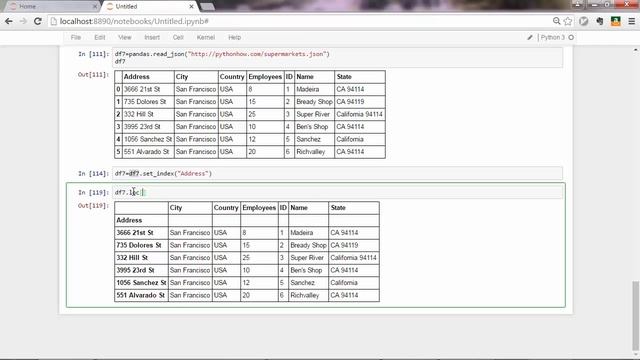The image size is (640, 360).
Task: Click 'Bready Shop' cell in Out[111] table
Action: click(314, 102)
